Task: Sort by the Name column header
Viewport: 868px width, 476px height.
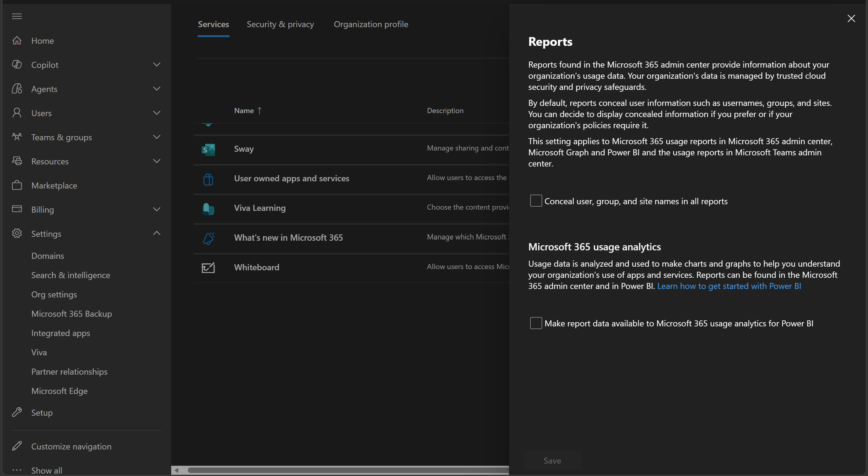Action: 244,111
